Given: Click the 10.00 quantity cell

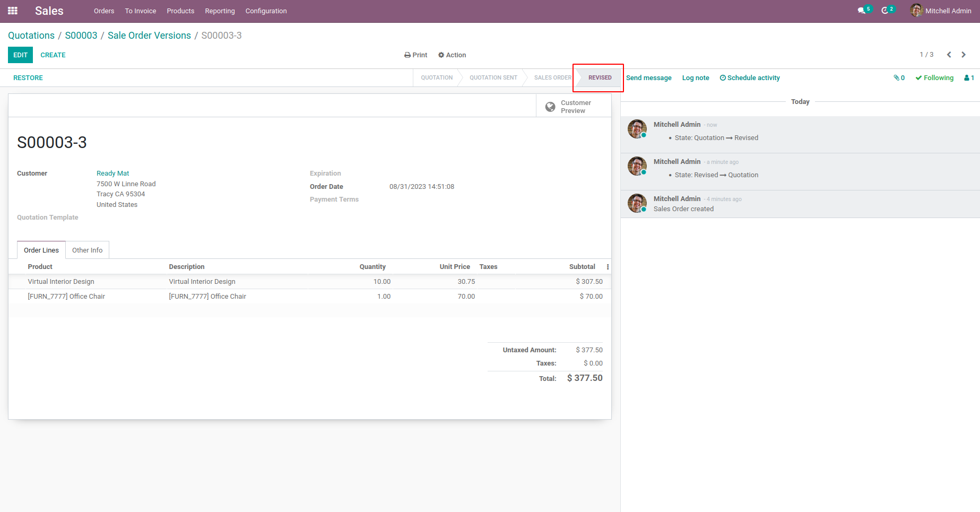Looking at the screenshot, I should coord(382,282).
